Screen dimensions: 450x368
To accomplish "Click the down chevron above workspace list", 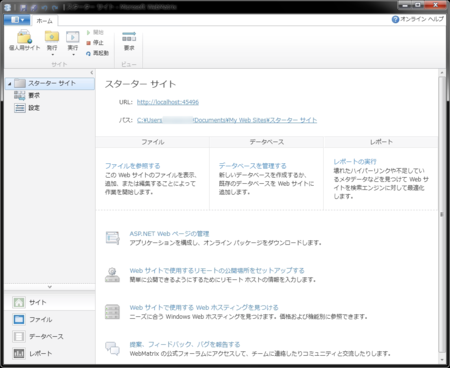I will [x=50, y=287].
